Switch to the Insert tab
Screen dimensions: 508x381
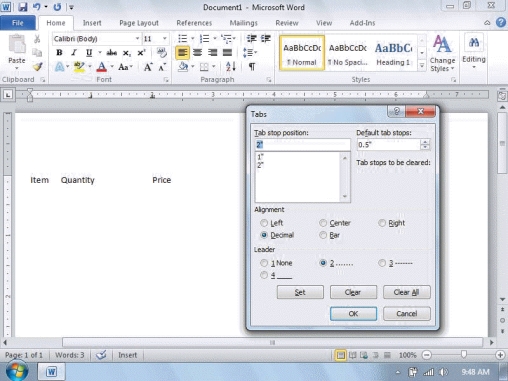(92, 23)
